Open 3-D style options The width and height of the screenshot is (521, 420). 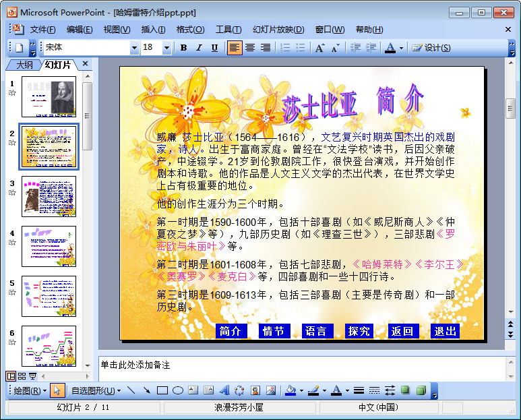click(421, 390)
